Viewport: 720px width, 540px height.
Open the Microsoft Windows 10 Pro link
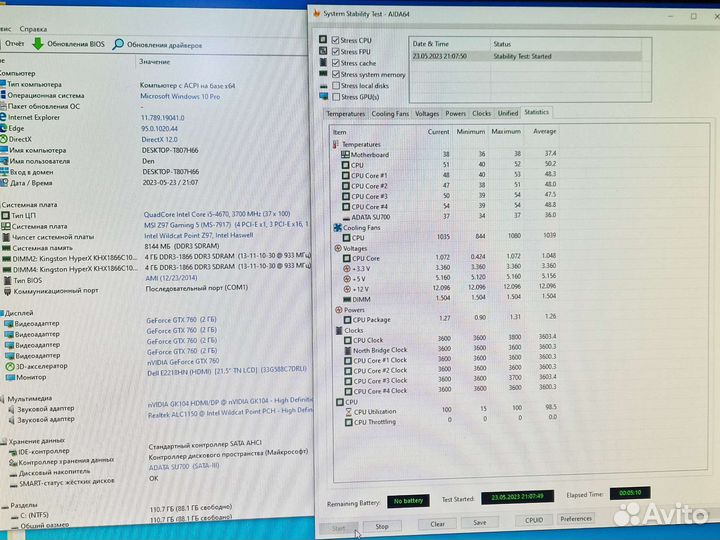click(x=180, y=96)
